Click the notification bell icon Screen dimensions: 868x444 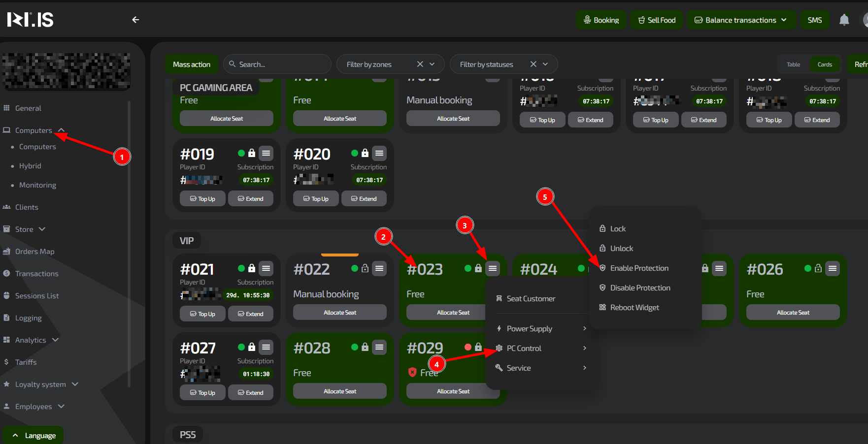pos(844,20)
